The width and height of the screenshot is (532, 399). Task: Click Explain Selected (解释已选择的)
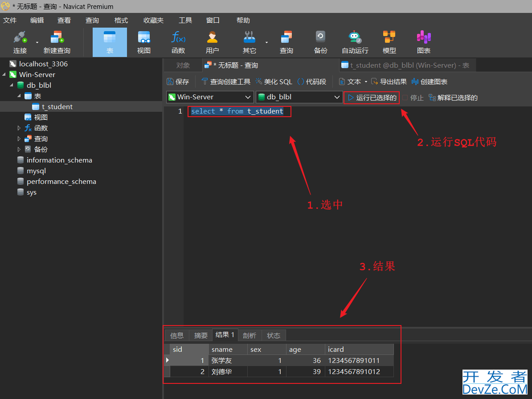(453, 98)
